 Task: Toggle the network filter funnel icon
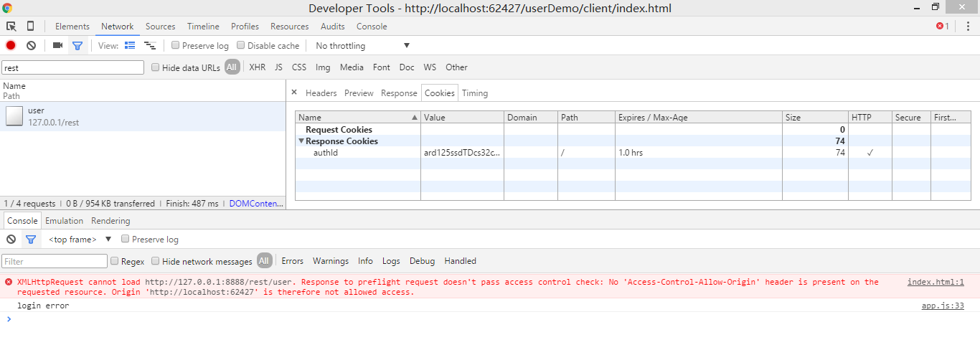tap(77, 45)
